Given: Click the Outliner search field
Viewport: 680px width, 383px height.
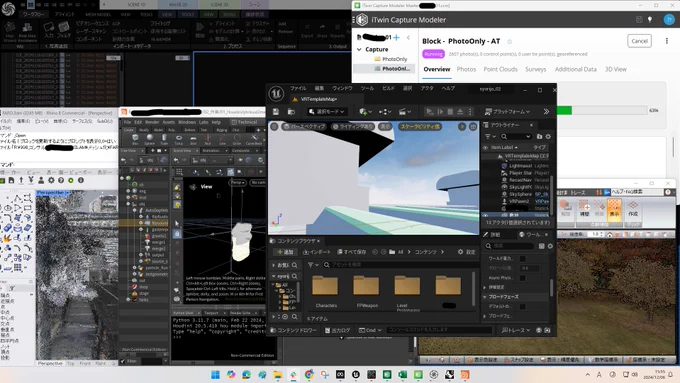Looking at the screenshot, I should pyautogui.click(x=515, y=137).
